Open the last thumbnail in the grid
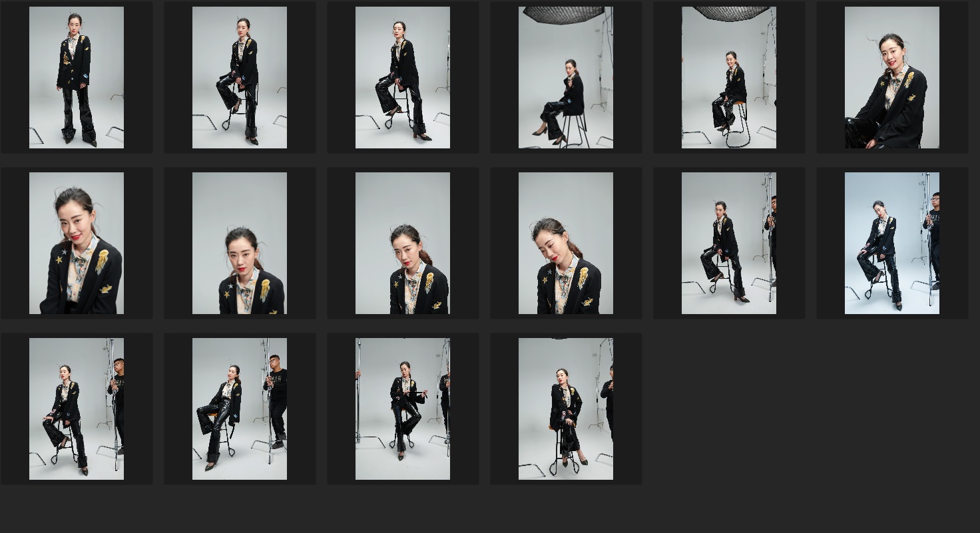Viewport: 980px width, 533px height. [x=566, y=409]
